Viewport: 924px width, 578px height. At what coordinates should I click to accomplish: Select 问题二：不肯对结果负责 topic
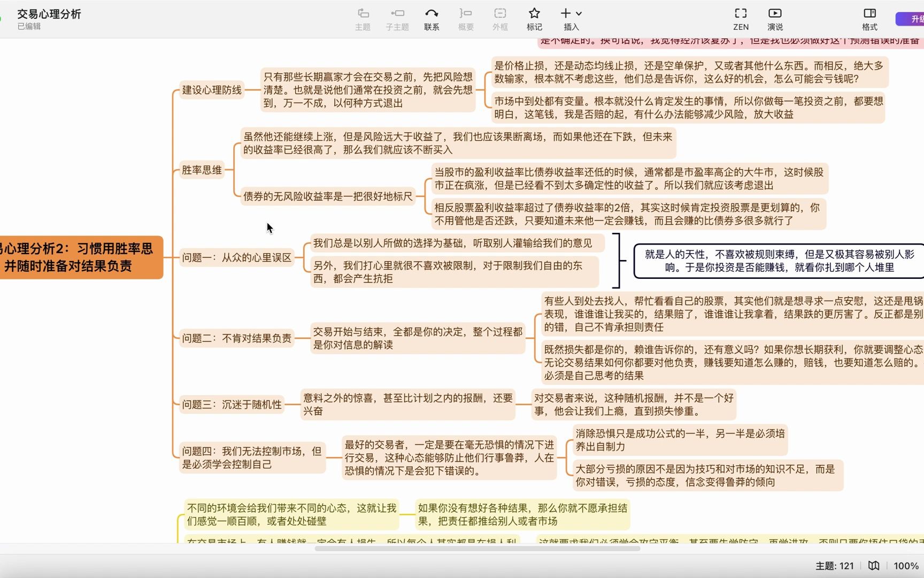point(236,338)
